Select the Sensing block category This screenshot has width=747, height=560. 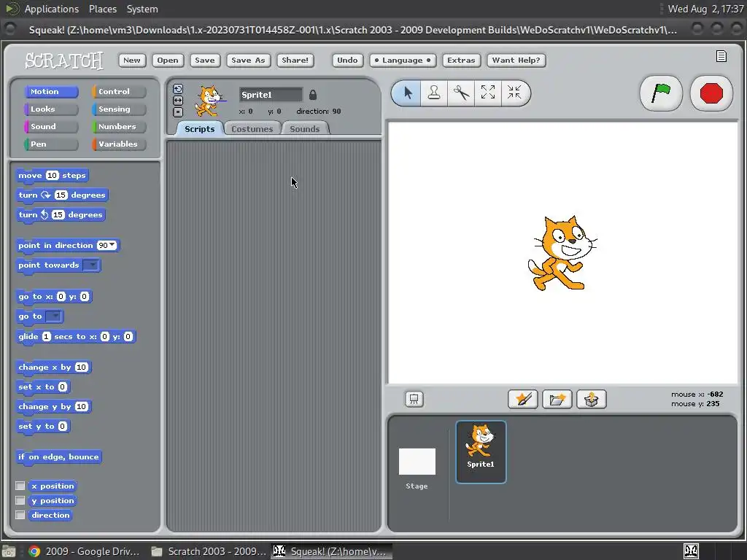[x=119, y=109]
